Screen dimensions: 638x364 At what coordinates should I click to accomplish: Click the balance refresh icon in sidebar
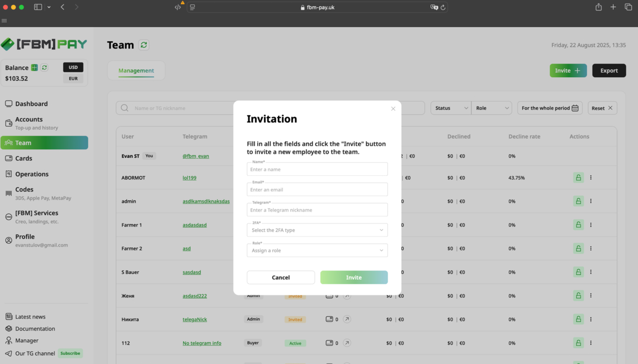(x=44, y=67)
